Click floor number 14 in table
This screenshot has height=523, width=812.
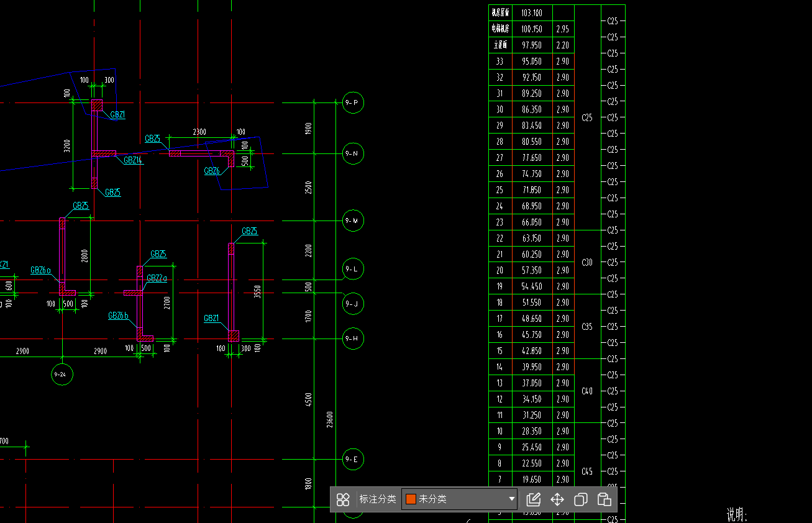[500, 367]
